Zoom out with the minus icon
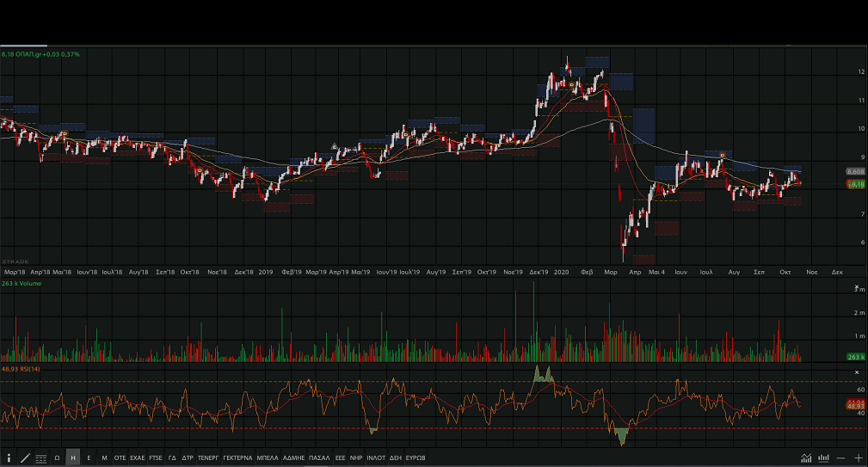This screenshot has height=467, width=868. (840, 458)
